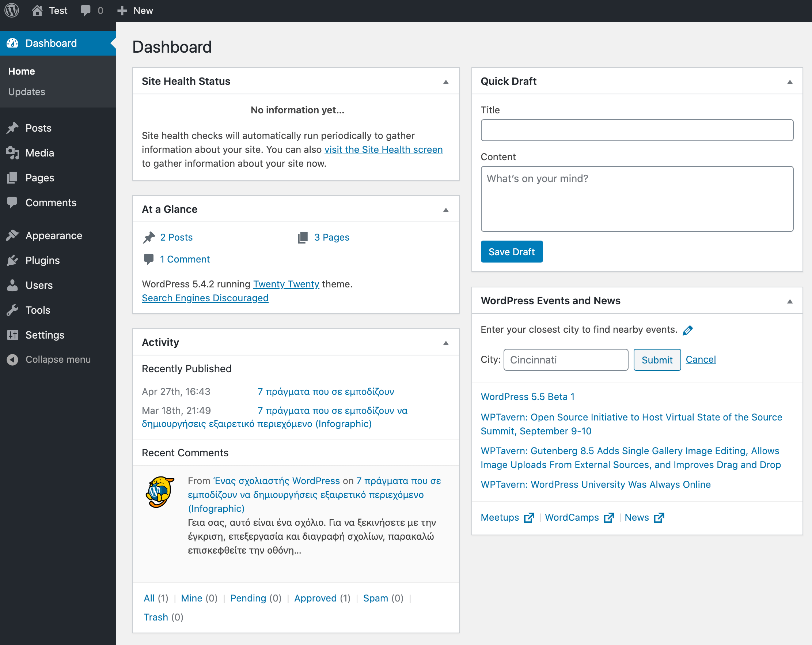Collapse WordPress Events and News panel

tap(790, 301)
